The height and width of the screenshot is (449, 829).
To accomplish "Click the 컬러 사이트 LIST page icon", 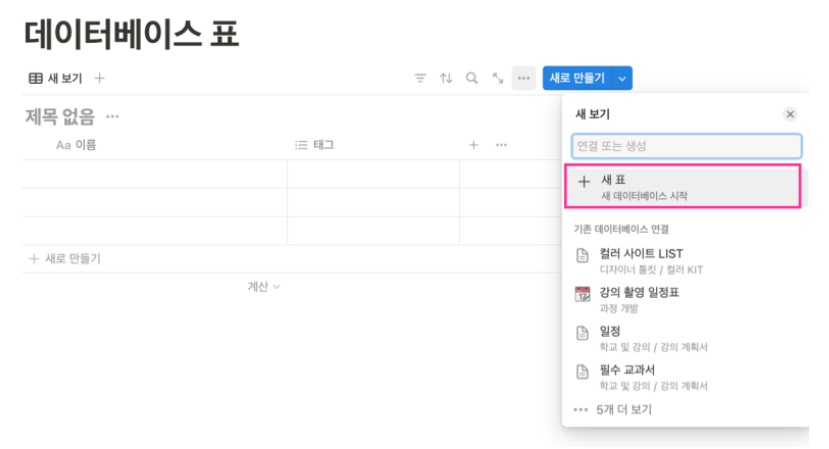I will tap(582, 255).
